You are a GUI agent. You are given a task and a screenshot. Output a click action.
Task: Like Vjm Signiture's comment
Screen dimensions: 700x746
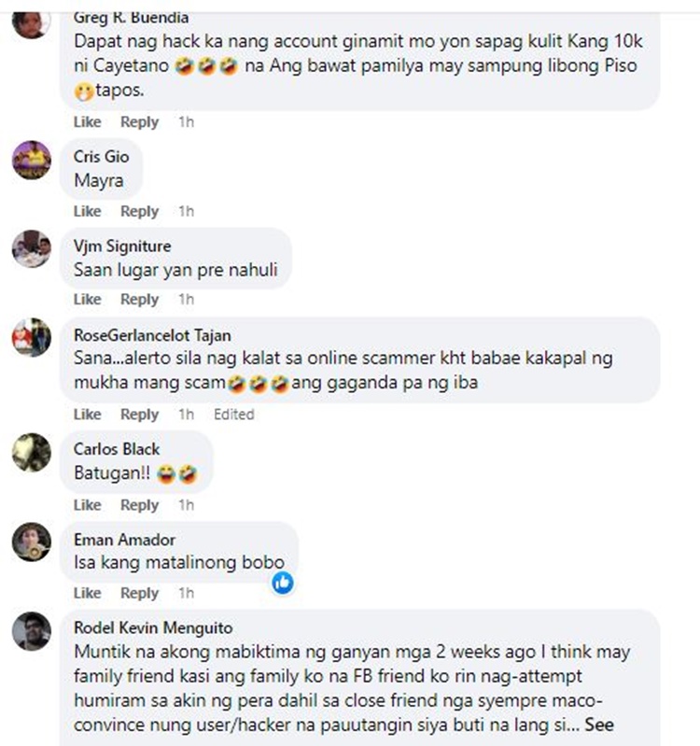(87, 300)
